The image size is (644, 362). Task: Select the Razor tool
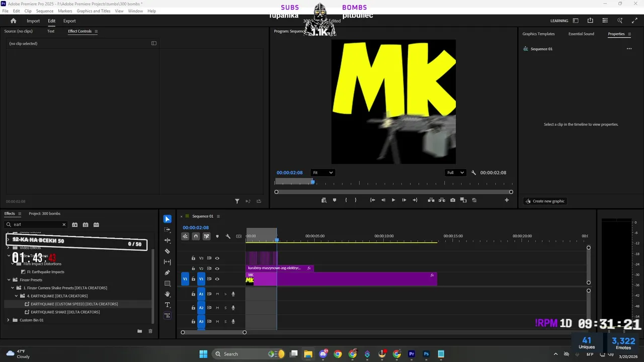[168, 251]
